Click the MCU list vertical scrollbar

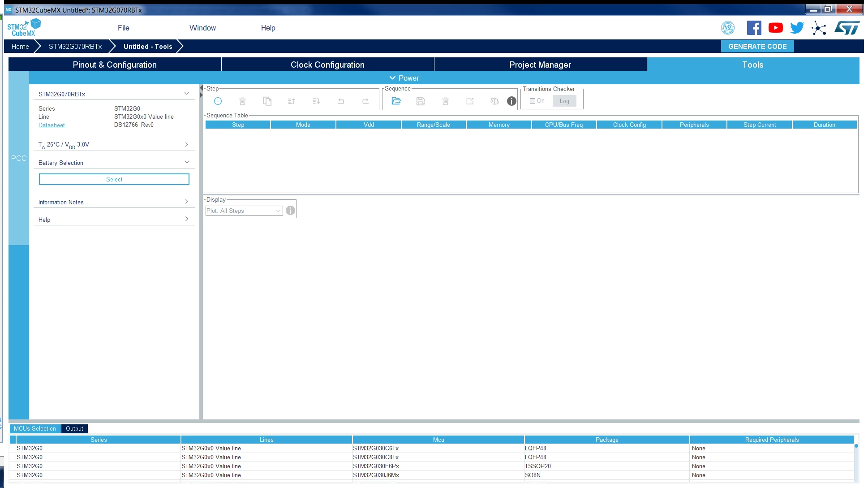856,462
